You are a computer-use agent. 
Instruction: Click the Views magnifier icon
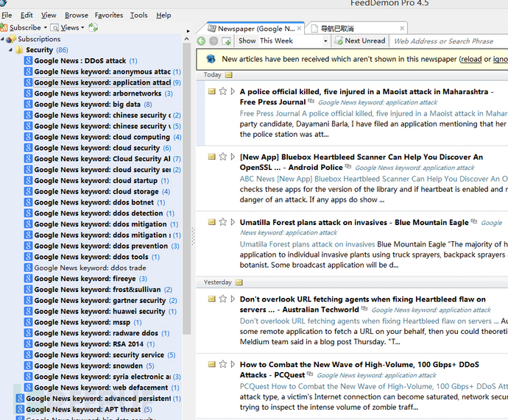click(55, 28)
